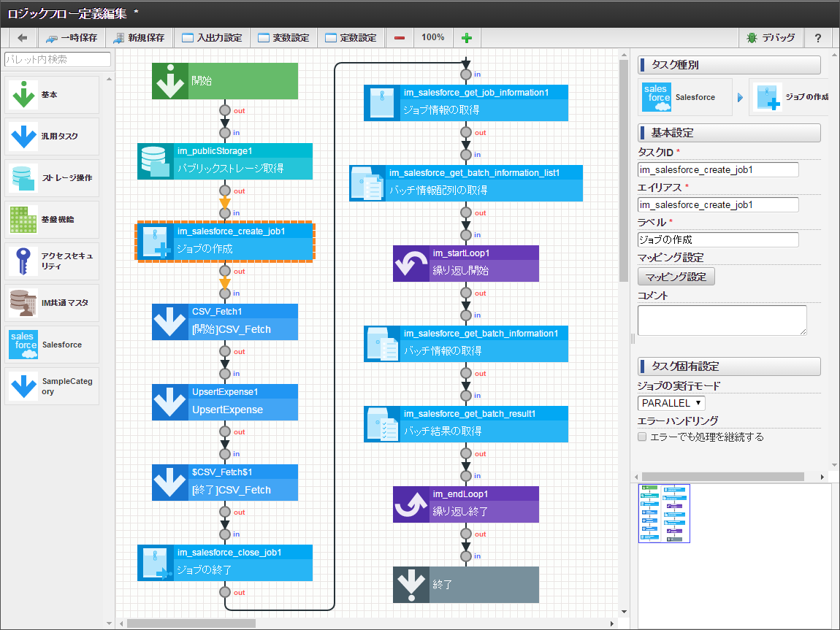Select the 終了 end node icon
840x630 pixels.
[x=411, y=585]
